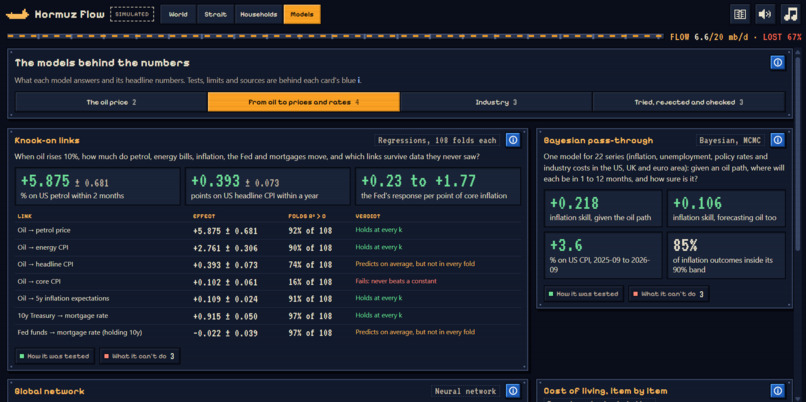Click the 16% of 108 folds value
Screen dimensions: 806x402
pyautogui.click(x=310, y=282)
